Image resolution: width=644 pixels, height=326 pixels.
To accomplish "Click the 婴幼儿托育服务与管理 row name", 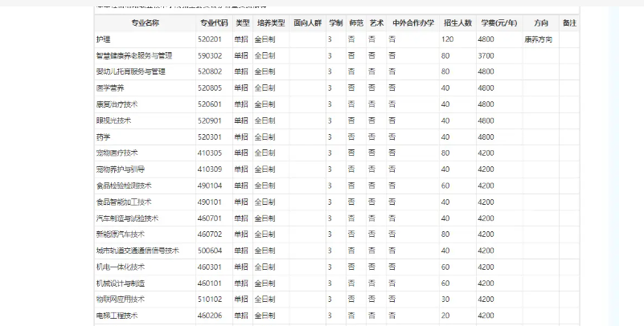I will pyautogui.click(x=130, y=71).
